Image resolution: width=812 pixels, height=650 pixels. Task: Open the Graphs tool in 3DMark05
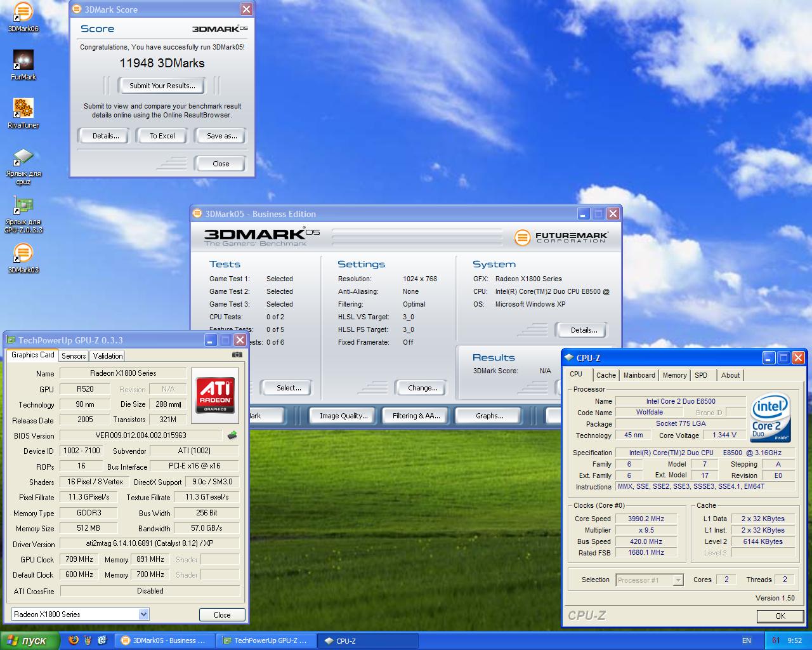pyautogui.click(x=489, y=416)
